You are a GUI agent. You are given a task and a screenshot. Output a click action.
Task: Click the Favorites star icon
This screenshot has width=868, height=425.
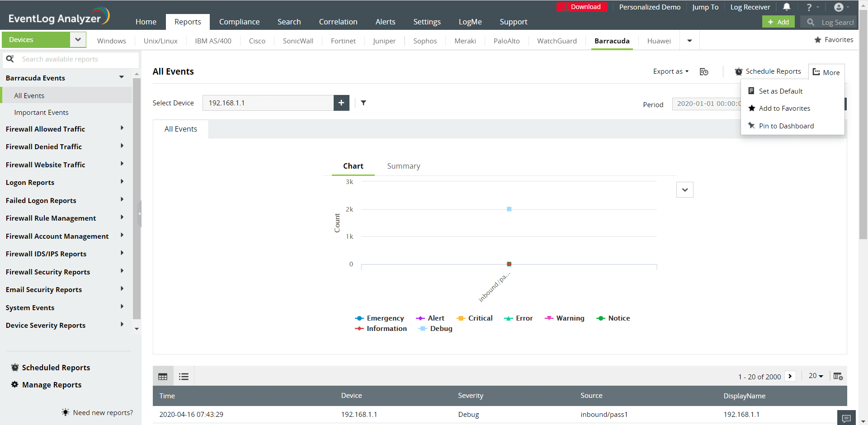click(x=818, y=40)
